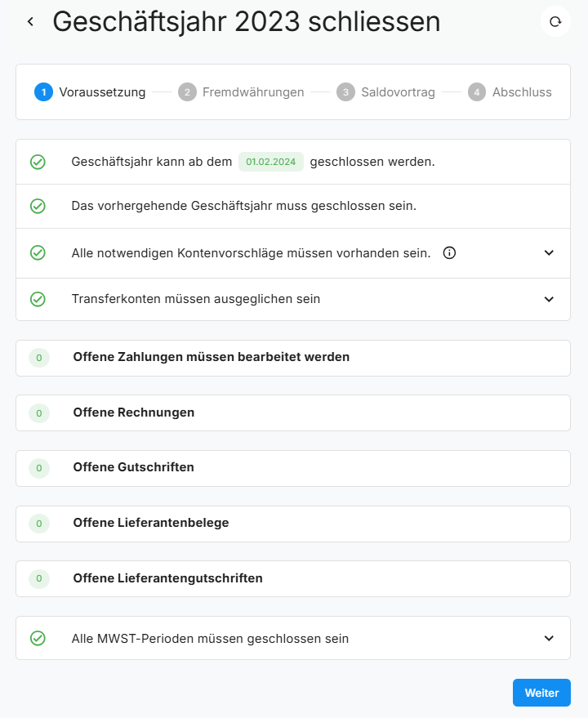Click green checkmark for vorhergehende Geschäftsjahr
Screen dimensions: 588x718
coord(38,206)
